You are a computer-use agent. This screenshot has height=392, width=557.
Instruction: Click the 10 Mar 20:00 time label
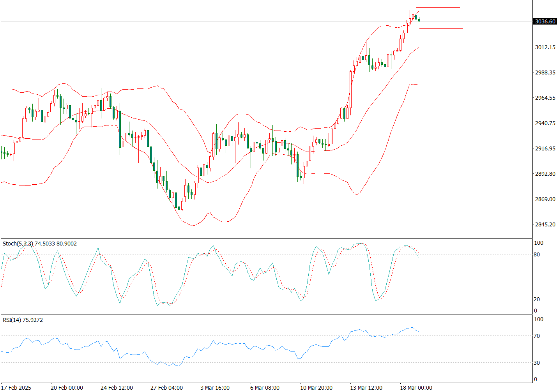(316, 387)
